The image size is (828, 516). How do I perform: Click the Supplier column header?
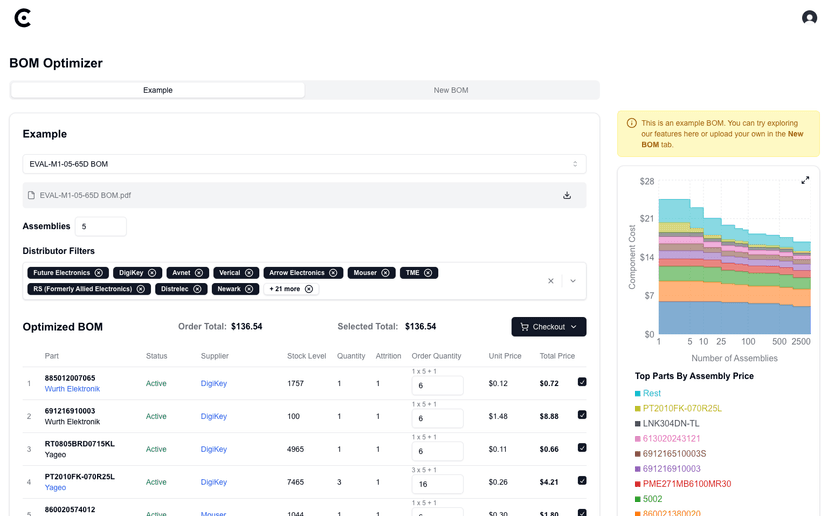pos(214,356)
